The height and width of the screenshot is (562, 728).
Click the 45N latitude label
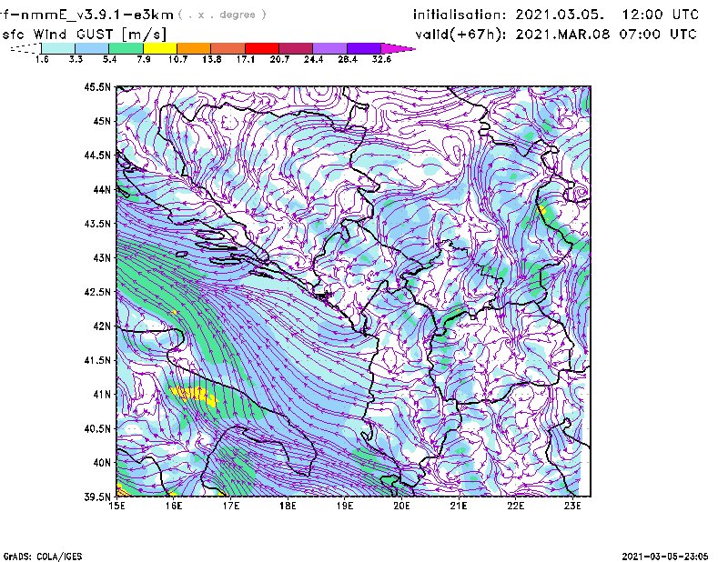102,121
